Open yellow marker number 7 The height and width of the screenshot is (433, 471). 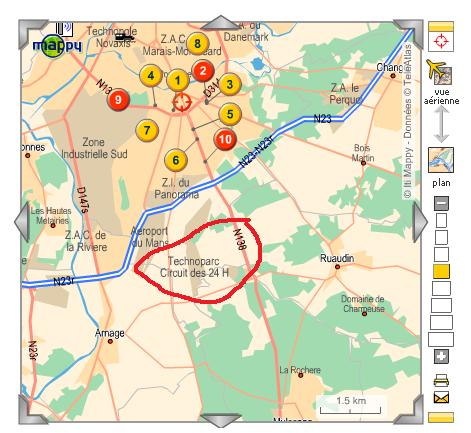click(x=147, y=130)
